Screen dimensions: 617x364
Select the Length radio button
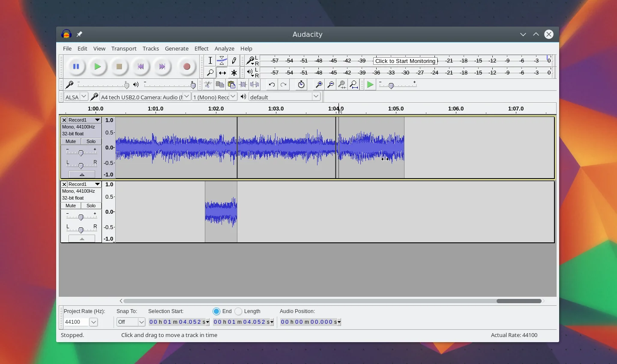239,311
